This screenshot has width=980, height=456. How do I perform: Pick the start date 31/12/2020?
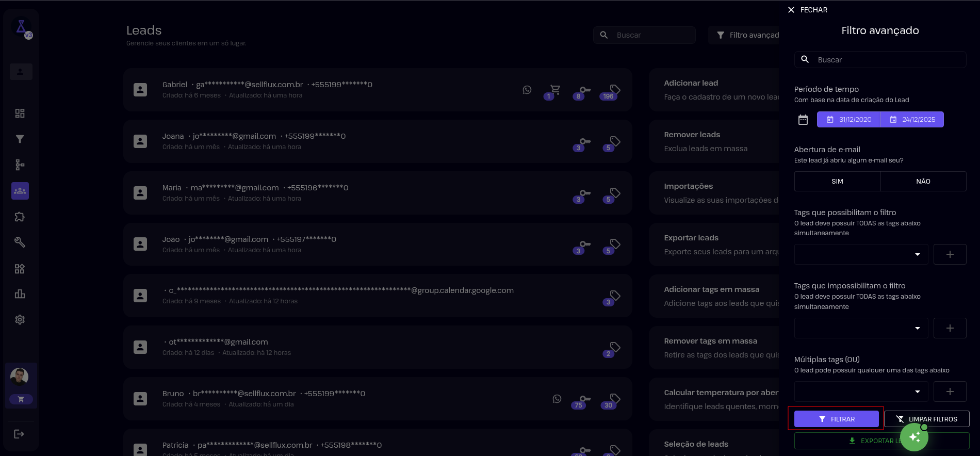coord(849,120)
